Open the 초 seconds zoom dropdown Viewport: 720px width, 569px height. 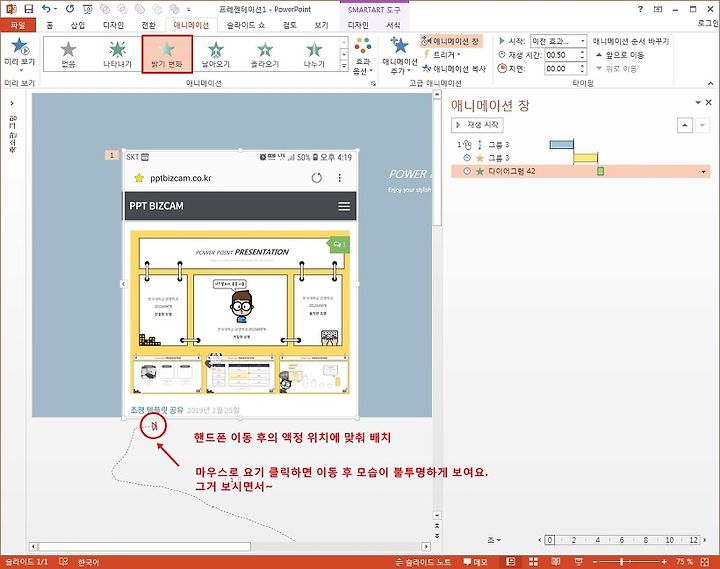(494, 541)
